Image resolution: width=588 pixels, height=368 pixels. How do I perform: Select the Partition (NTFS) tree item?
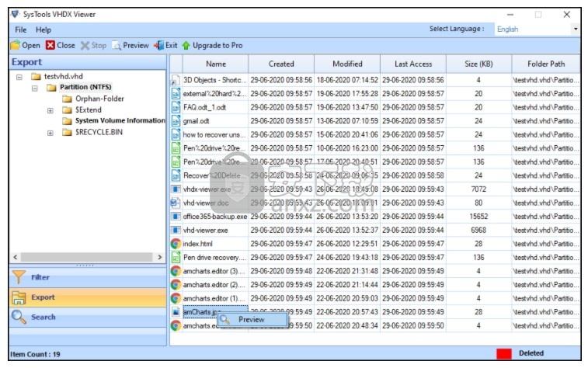(x=85, y=87)
